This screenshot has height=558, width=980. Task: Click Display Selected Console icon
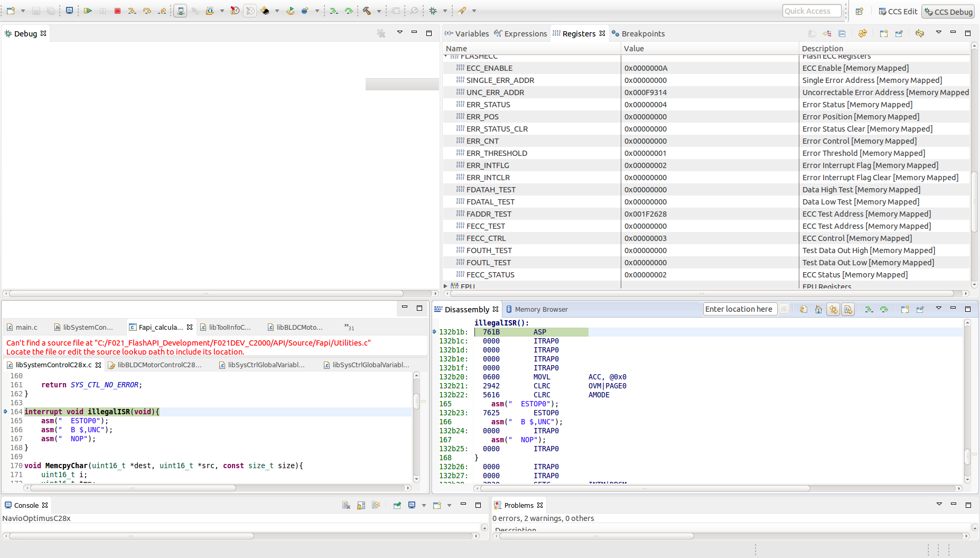pyautogui.click(x=412, y=505)
